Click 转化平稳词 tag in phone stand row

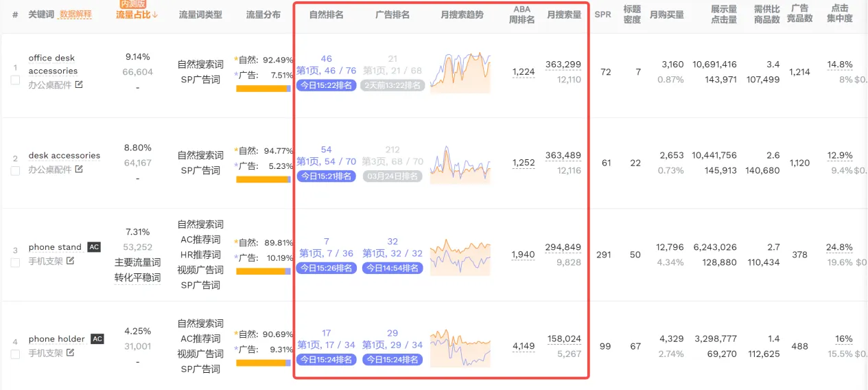coord(137,277)
